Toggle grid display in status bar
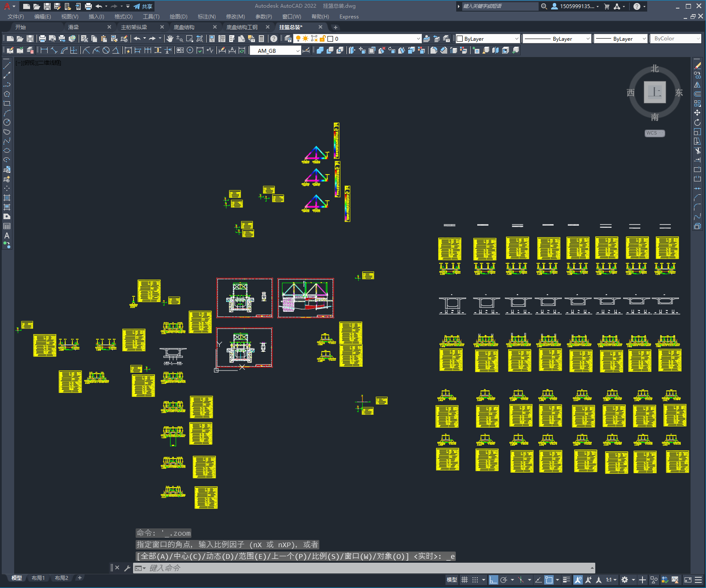The image size is (706, 588). point(465,580)
